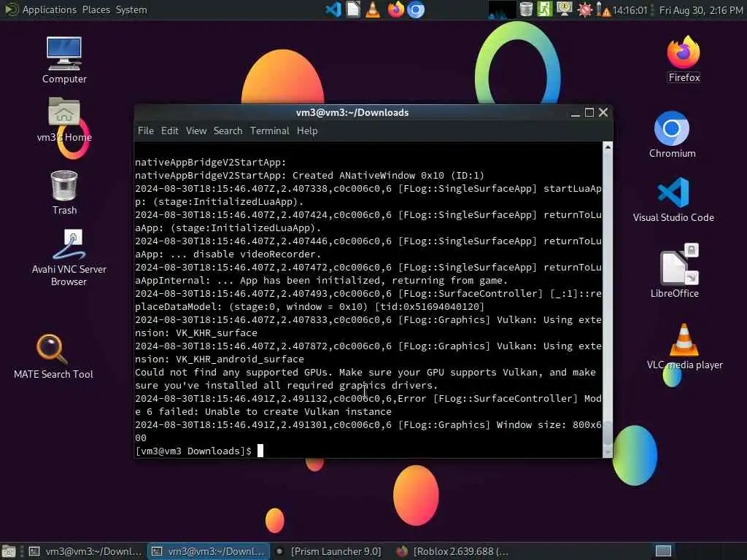Open the terminal View menu
Viewport: 747px width, 560px height.
[196, 131]
